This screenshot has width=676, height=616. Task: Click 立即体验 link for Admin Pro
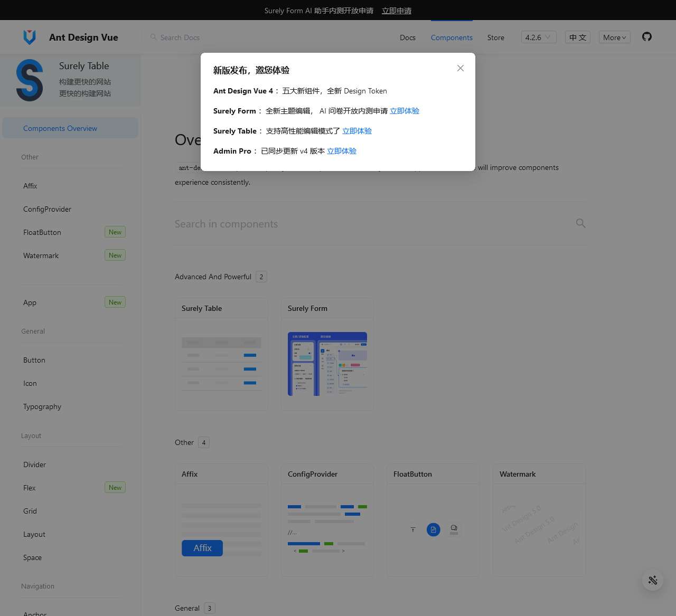(x=342, y=151)
